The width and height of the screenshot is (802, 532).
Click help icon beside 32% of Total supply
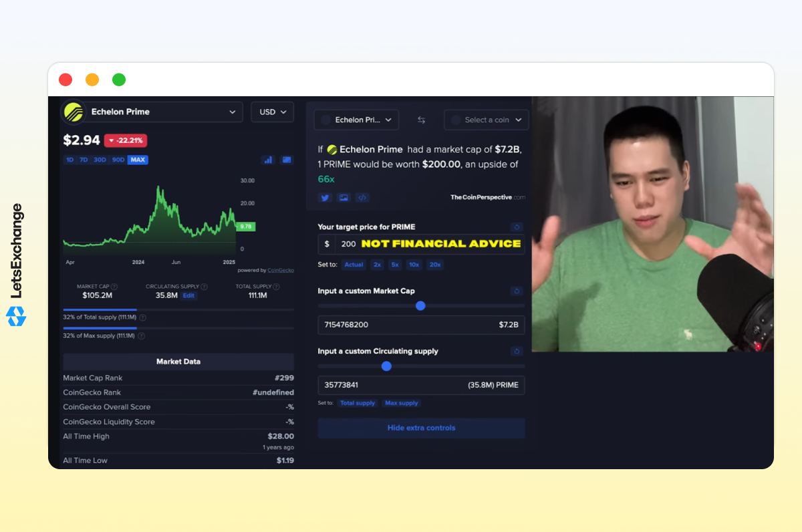[142, 317]
